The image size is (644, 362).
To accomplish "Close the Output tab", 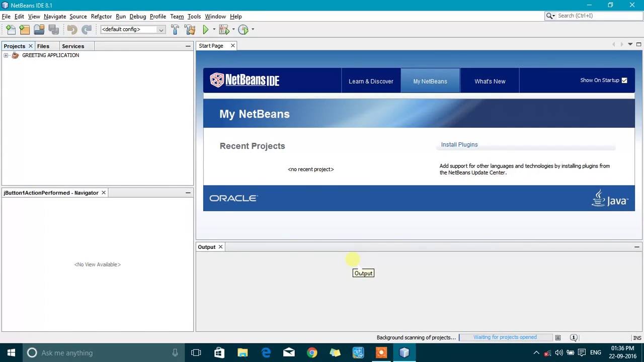I will [x=220, y=247].
